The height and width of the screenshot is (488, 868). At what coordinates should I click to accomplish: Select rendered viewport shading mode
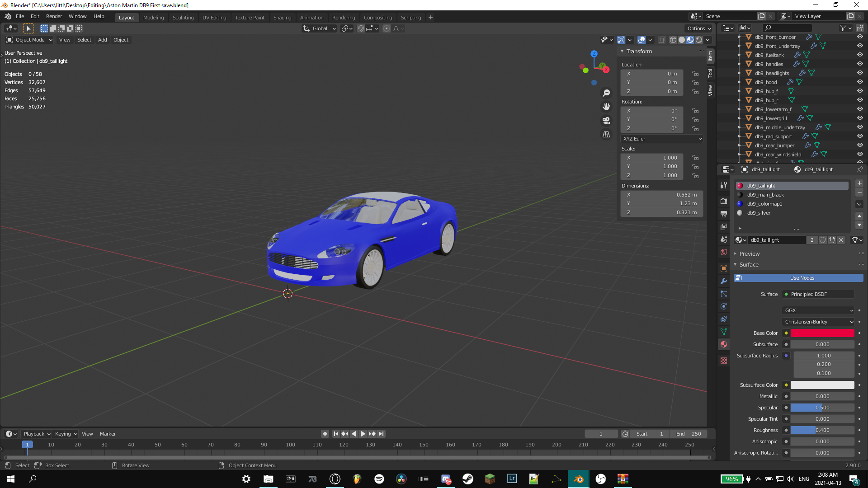(699, 40)
